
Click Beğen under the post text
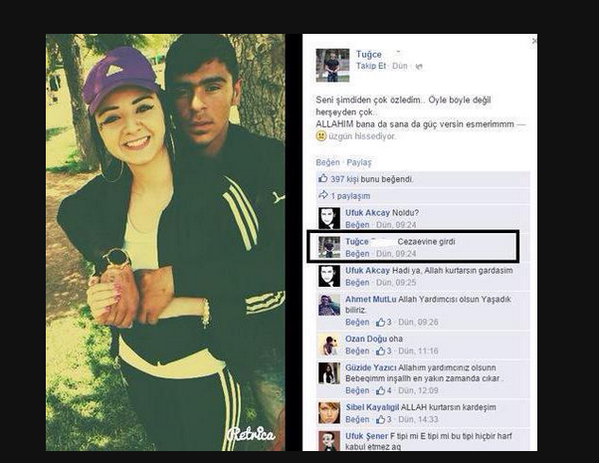pyautogui.click(x=328, y=162)
